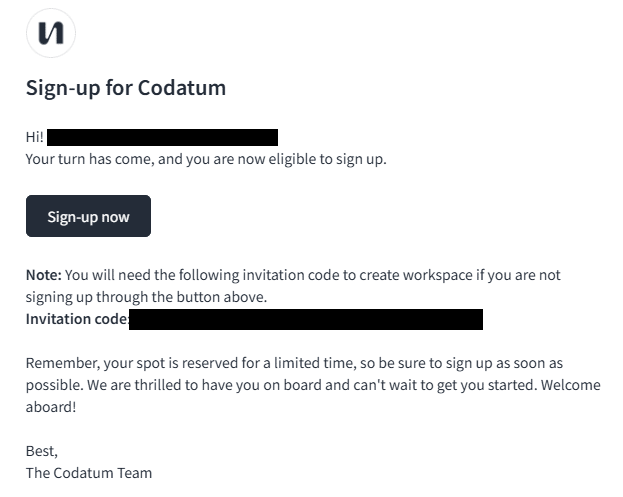Click the blacked-out invitation code bar

point(306,319)
